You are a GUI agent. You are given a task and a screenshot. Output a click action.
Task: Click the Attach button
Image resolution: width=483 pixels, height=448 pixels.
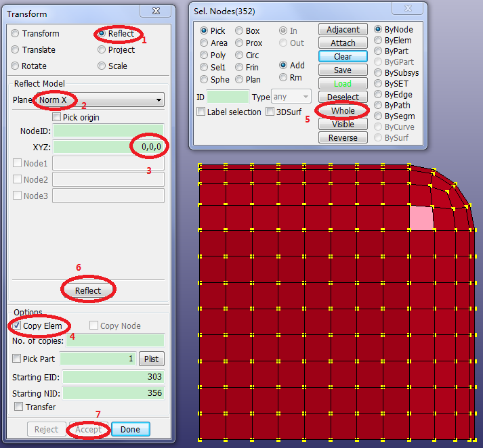(343, 43)
